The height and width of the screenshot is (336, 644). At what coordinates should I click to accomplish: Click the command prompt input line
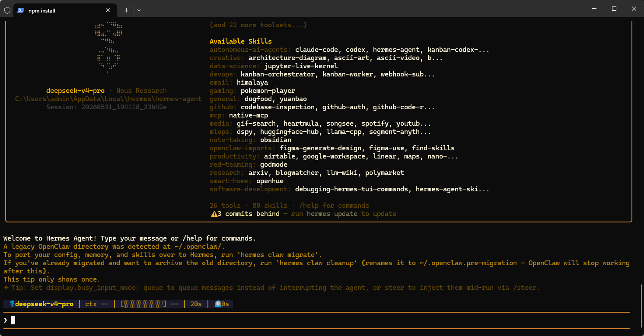(316, 320)
